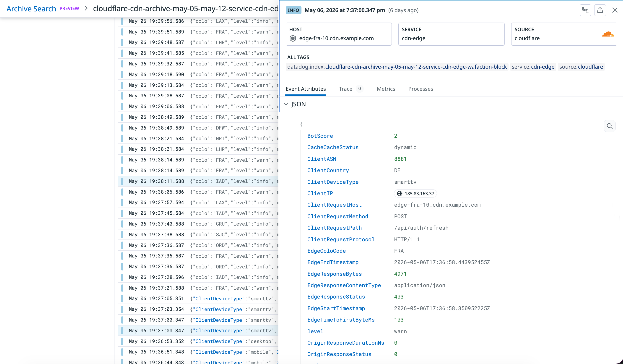Switch to the Event Attributes tab
Viewport: 623px width, 364px height.
306,89
